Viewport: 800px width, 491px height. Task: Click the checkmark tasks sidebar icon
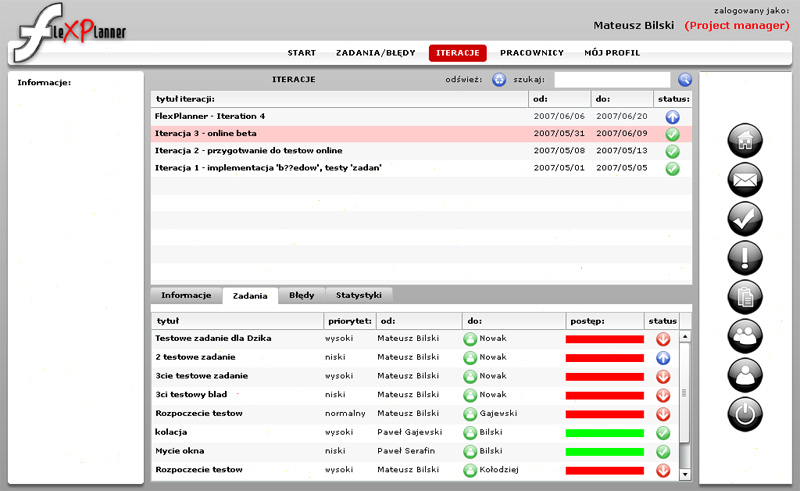pyautogui.click(x=745, y=218)
